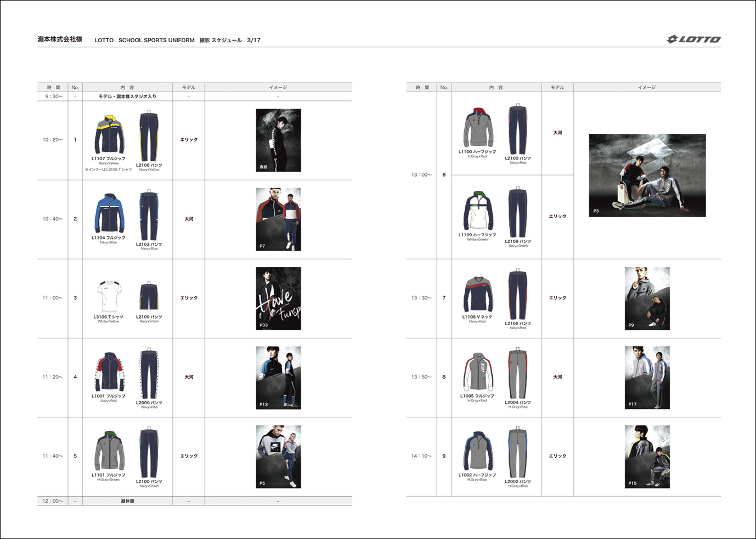This screenshot has height=539, width=756.
Task: Select the 'L2000 パンツ' label
Action: (149, 402)
